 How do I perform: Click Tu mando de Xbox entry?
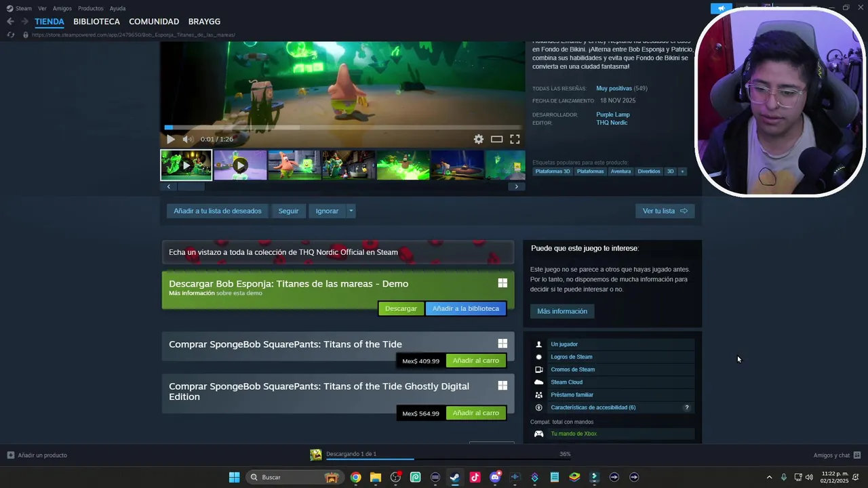click(x=574, y=434)
